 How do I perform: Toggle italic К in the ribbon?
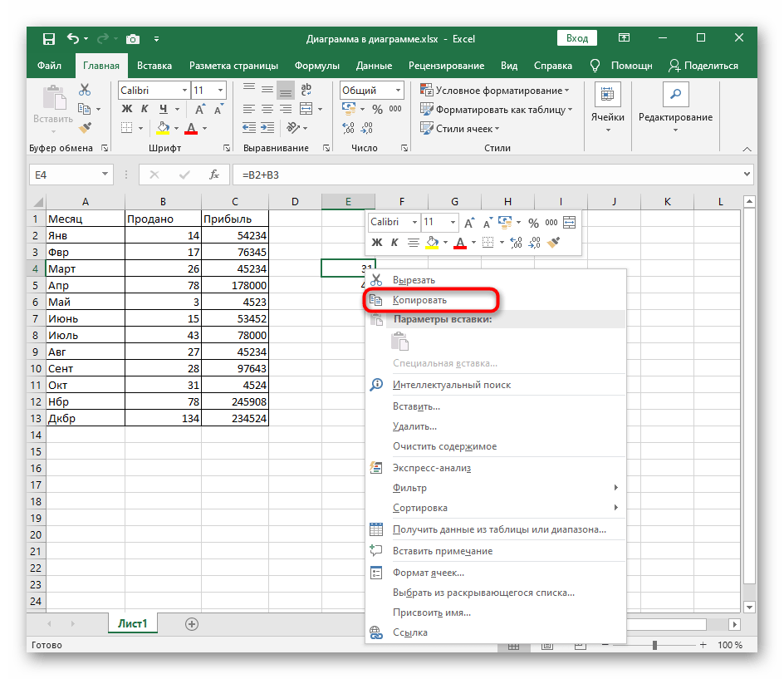(x=145, y=110)
